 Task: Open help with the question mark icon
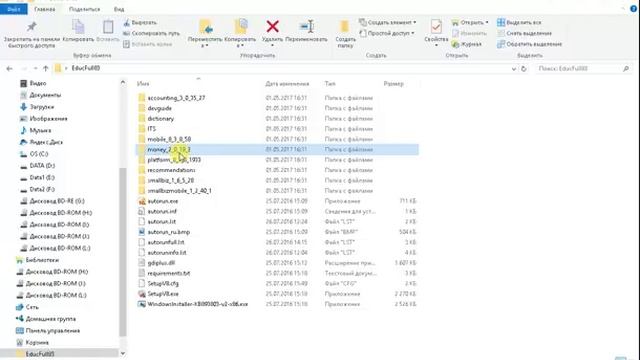634,9
